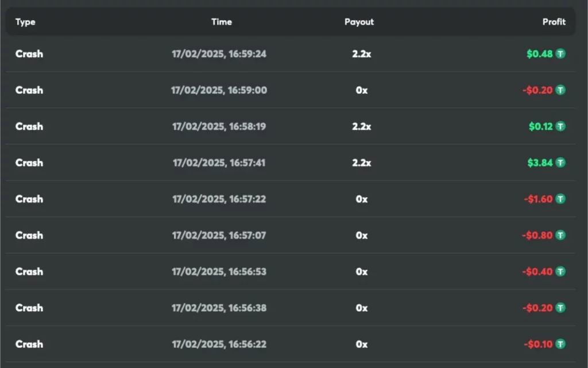This screenshot has width=588, height=368.
Task: Click Tether icon in the 16:59:00 row
Action: 560,90
